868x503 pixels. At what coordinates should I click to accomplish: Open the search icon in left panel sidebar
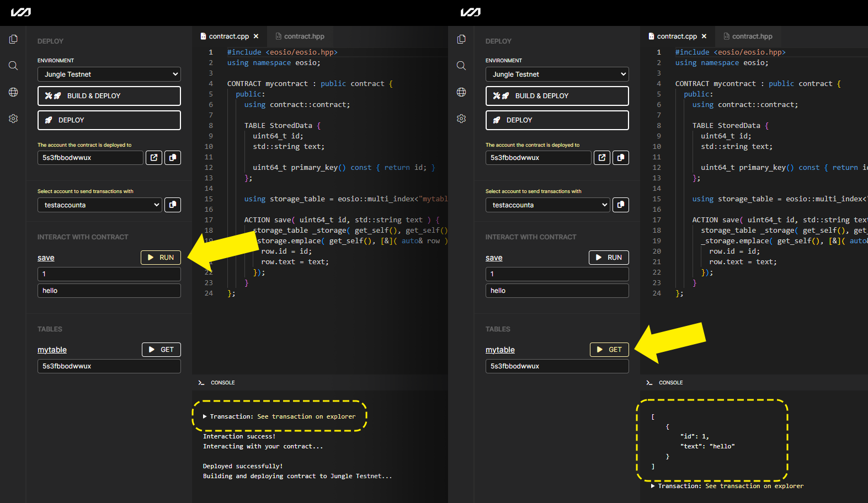13,66
